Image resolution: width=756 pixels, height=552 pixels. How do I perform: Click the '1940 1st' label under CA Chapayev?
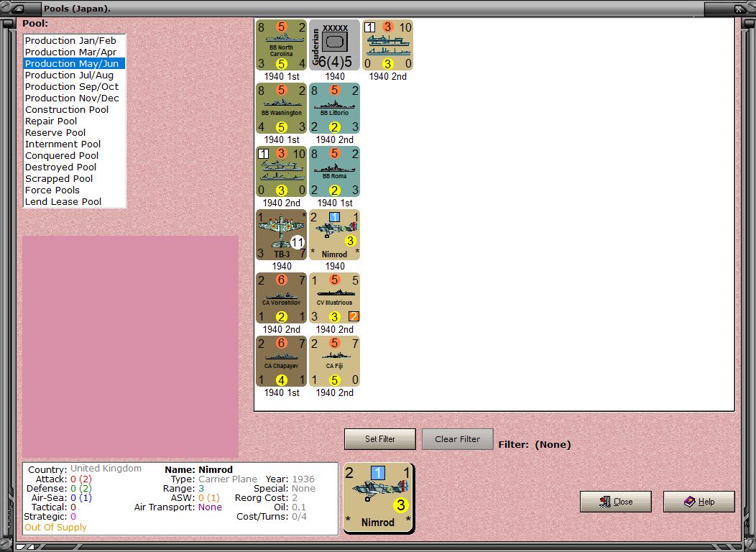282,393
